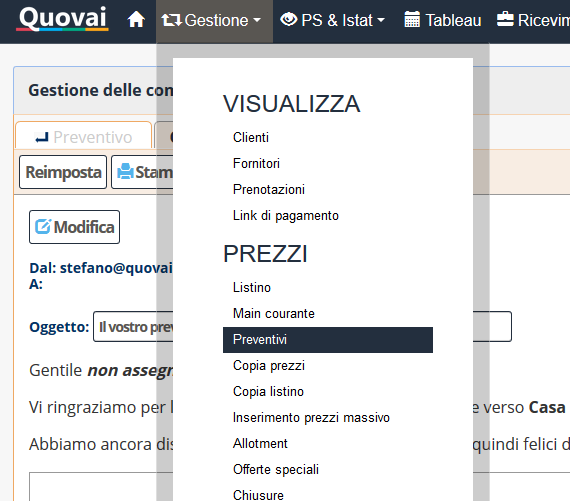Collapse the Gestione dropdown menu
The image size is (570, 501).
click(214, 21)
